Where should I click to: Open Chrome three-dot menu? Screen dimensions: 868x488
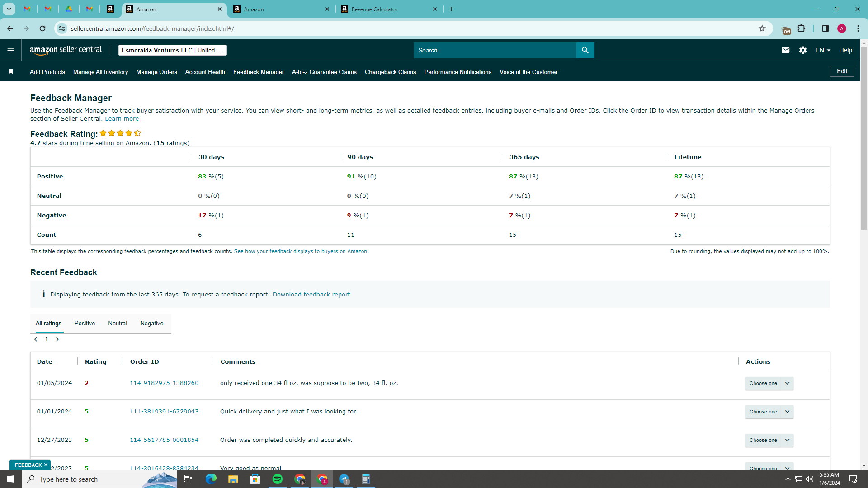pyautogui.click(x=858, y=28)
